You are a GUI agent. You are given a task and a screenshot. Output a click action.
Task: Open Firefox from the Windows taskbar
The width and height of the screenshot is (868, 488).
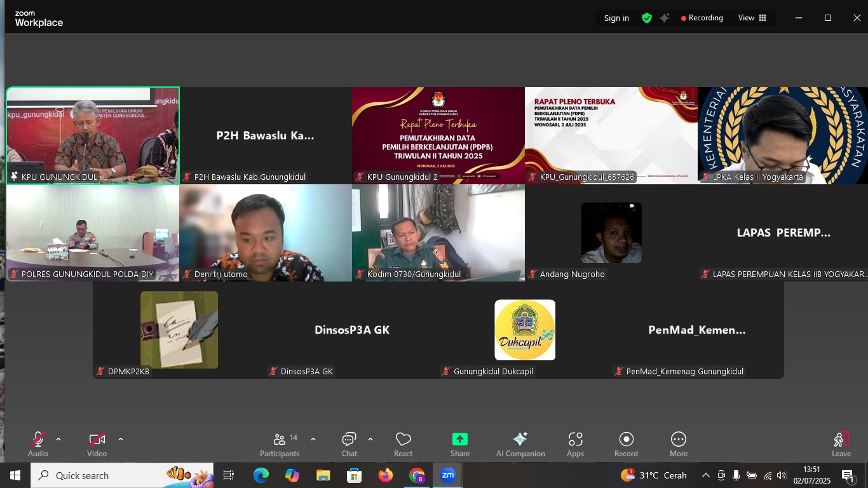(x=385, y=475)
